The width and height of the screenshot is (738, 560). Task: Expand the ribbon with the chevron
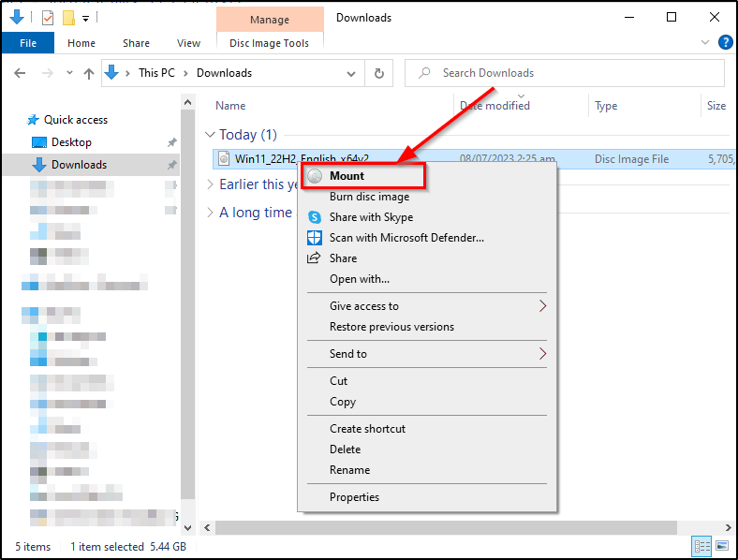click(705, 43)
